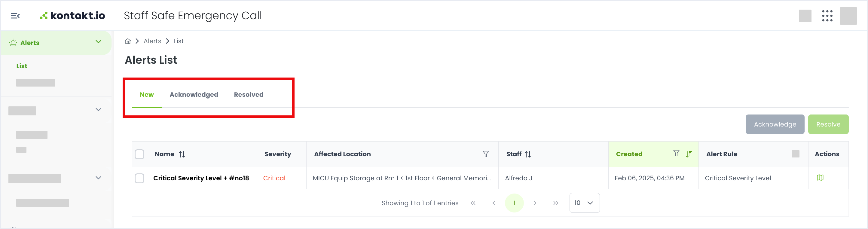Open filter on Created column
Screen dimensions: 868x229
pyautogui.click(x=676, y=153)
